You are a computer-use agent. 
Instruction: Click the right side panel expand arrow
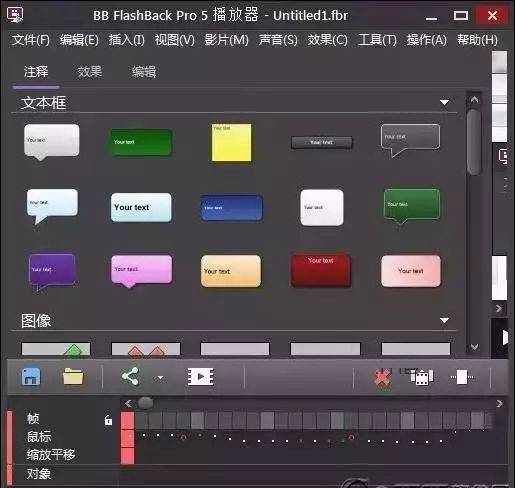click(x=499, y=308)
